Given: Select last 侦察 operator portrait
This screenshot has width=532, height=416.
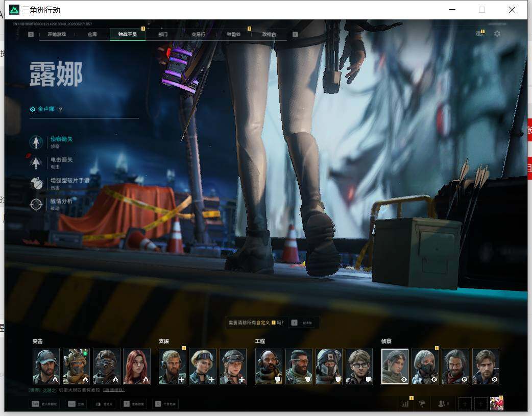Looking at the screenshot, I should (x=486, y=366).
